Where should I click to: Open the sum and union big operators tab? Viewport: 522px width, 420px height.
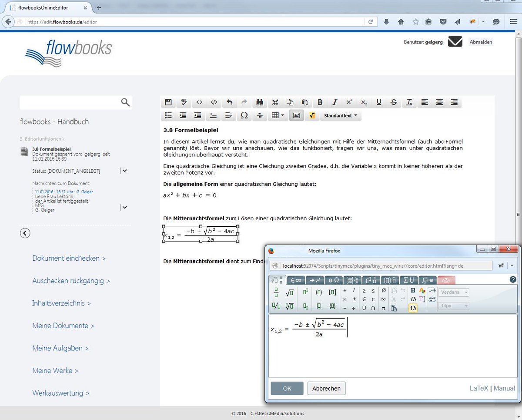click(x=408, y=280)
